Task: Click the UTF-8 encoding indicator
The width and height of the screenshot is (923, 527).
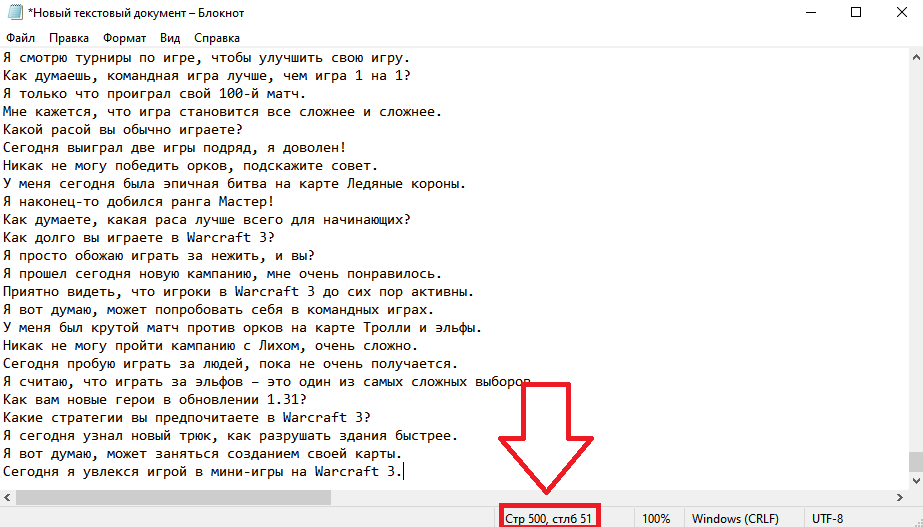Action: 829,519
